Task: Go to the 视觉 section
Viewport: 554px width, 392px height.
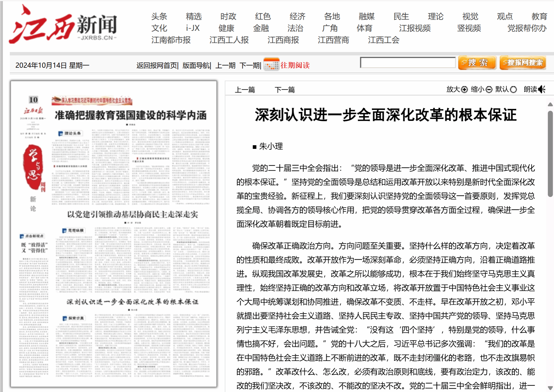Action: 470,16
